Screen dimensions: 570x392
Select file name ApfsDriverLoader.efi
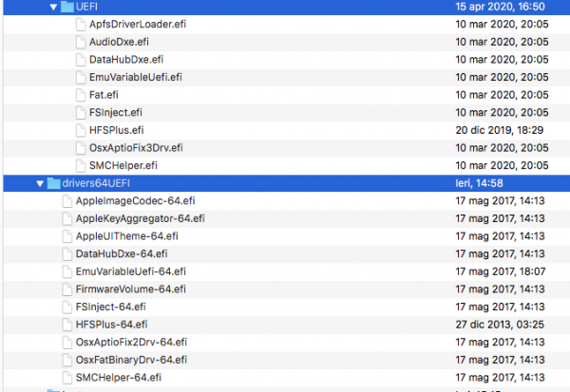(x=138, y=25)
